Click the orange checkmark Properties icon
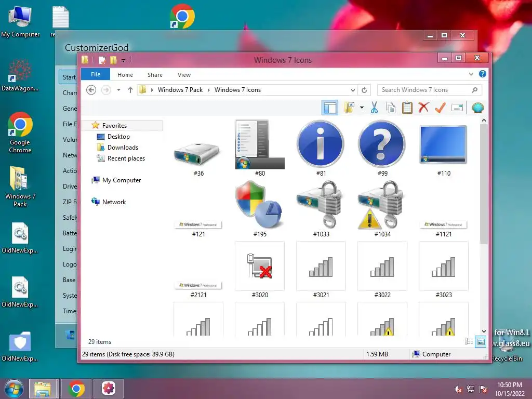532x399 pixels. [x=440, y=108]
